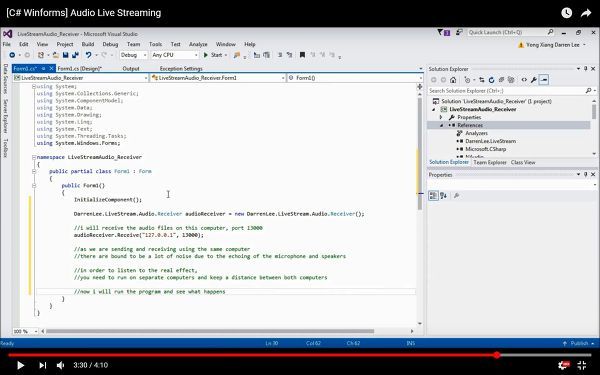600x375 pixels.
Task: Open the Analyze menu
Action: (x=198, y=44)
